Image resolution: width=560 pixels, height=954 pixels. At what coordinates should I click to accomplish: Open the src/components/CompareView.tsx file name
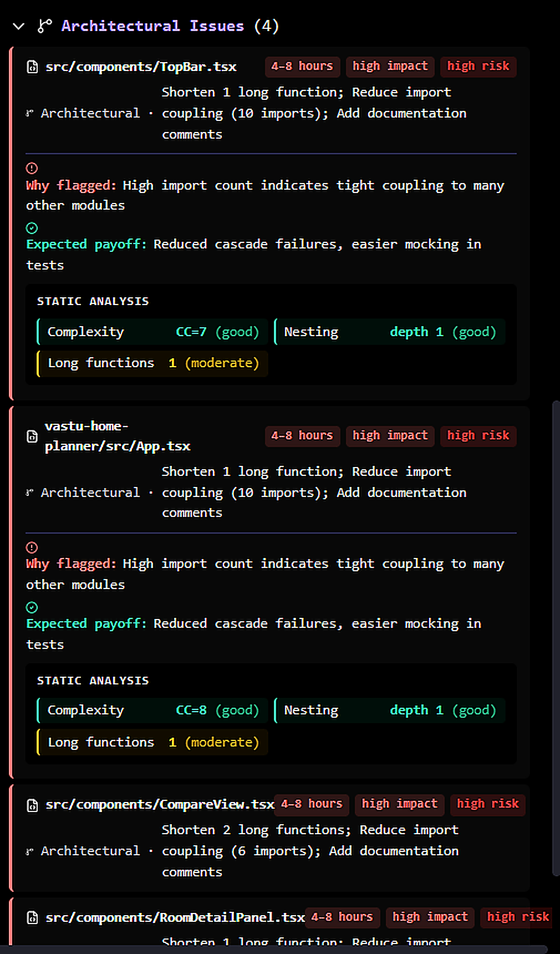coord(160,805)
